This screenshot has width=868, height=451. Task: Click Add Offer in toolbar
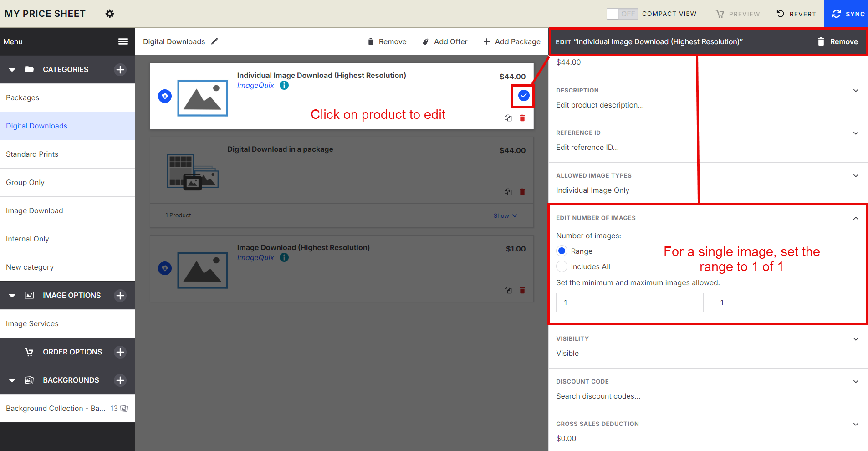pyautogui.click(x=445, y=41)
